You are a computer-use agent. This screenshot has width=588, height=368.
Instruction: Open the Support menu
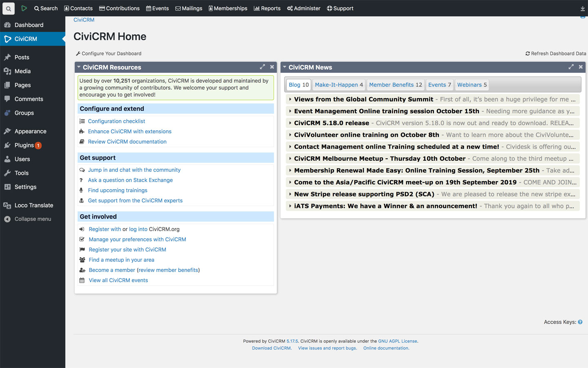click(340, 8)
